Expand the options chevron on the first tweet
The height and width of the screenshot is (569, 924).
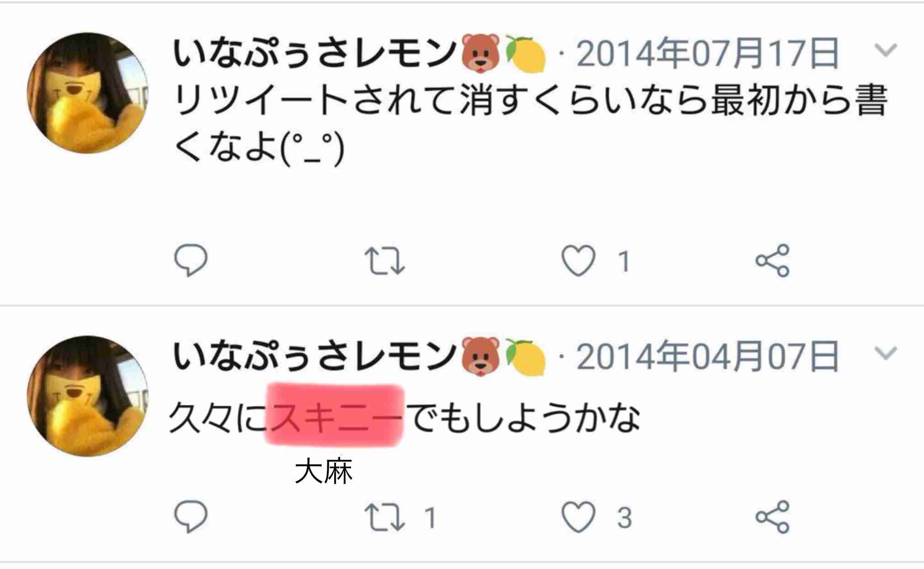tap(886, 50)
